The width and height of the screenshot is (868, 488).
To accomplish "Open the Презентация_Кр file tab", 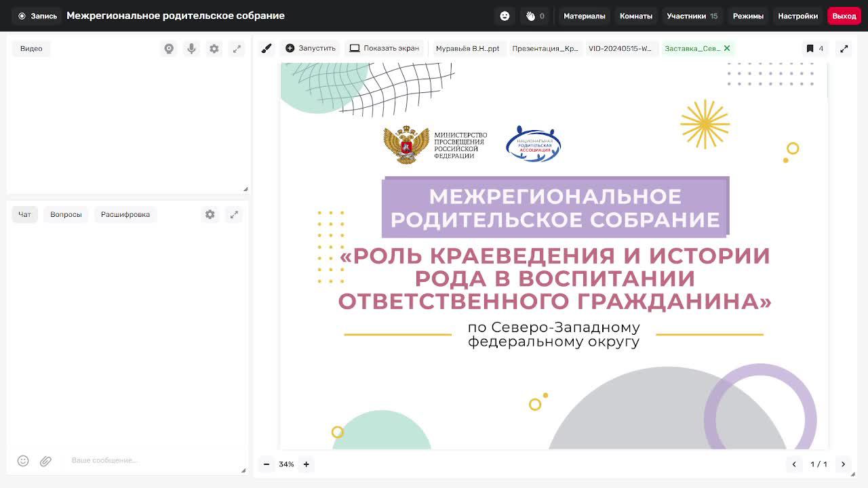I will click(545, 48).
